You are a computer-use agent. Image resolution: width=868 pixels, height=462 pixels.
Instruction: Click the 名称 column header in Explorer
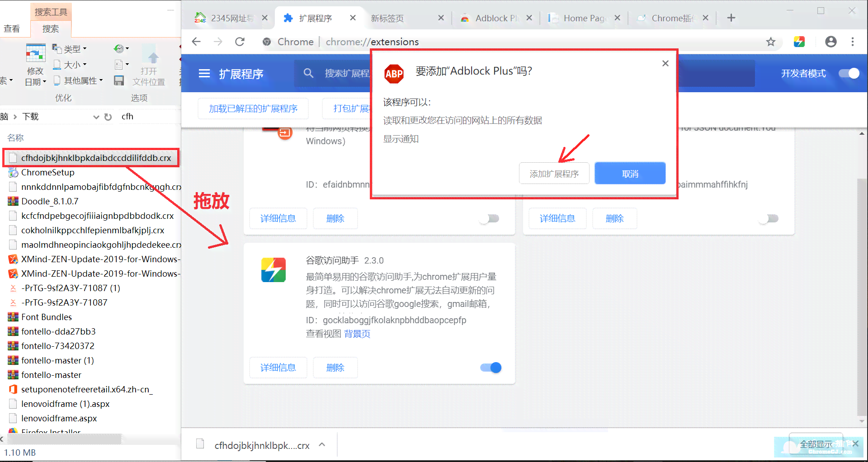15,137
